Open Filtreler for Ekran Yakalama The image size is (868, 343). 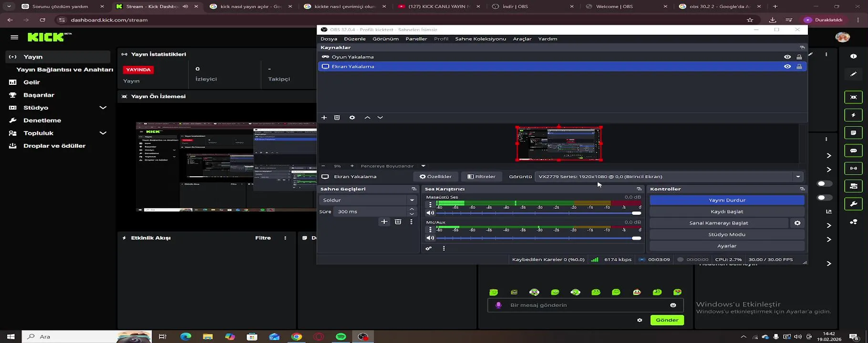(481, 177)
